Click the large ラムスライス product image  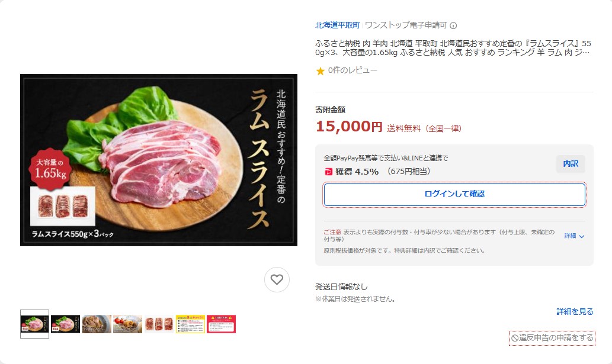pyautogui.click(x=159, y=160)
